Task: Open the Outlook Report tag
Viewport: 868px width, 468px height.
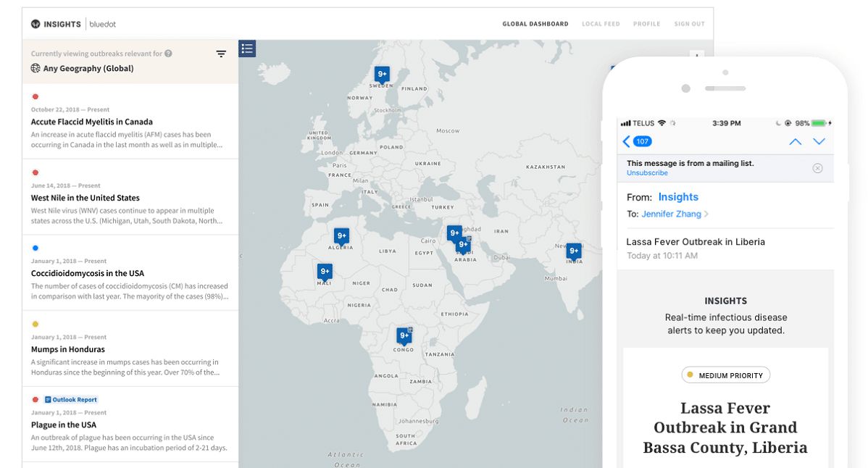Action: click(71, 399)
